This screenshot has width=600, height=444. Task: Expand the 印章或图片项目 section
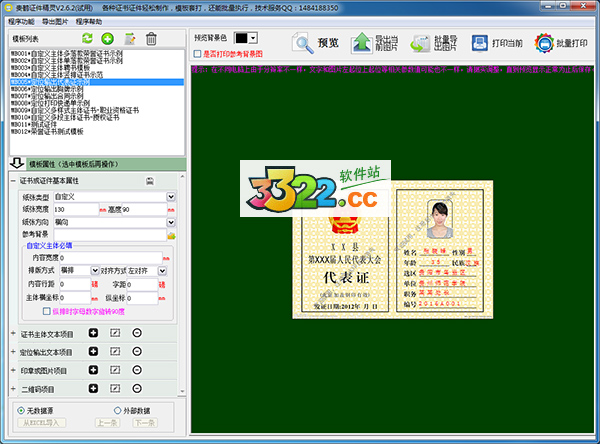[12, 370]
